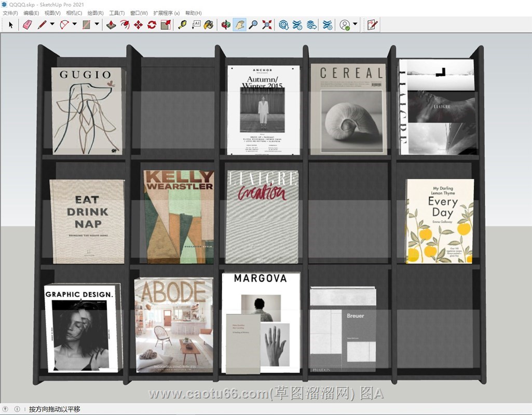Screen dimensions: 532x415
Task: Click the ABODE book cover
Action: pos(174,325)
